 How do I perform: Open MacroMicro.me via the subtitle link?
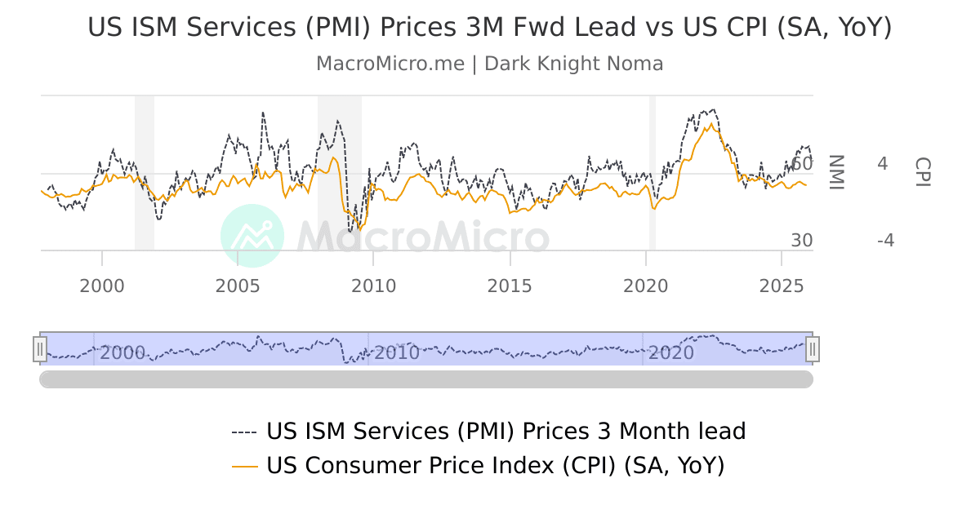(390, 63)
